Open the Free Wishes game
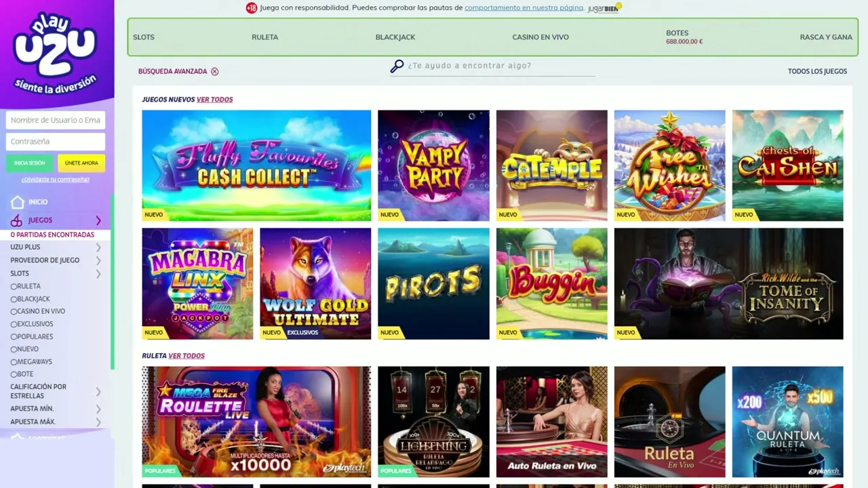This screenshot has height=488, width=868. tap(670, 165)
